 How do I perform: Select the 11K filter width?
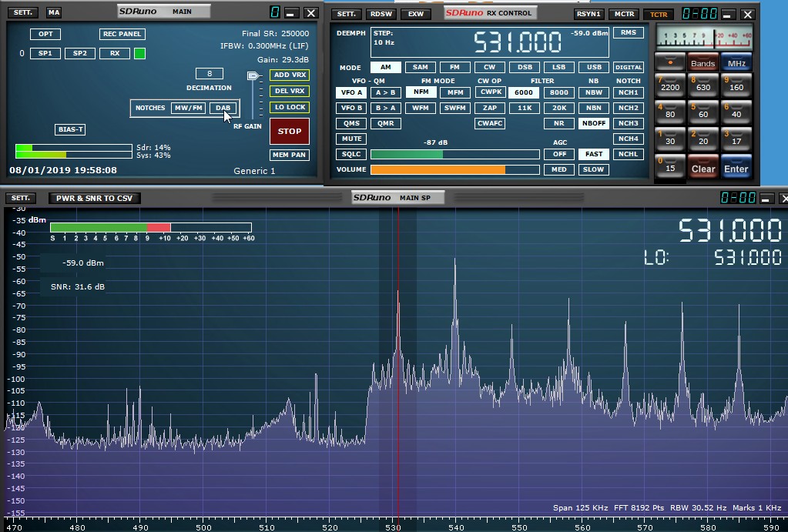[525, 108]
